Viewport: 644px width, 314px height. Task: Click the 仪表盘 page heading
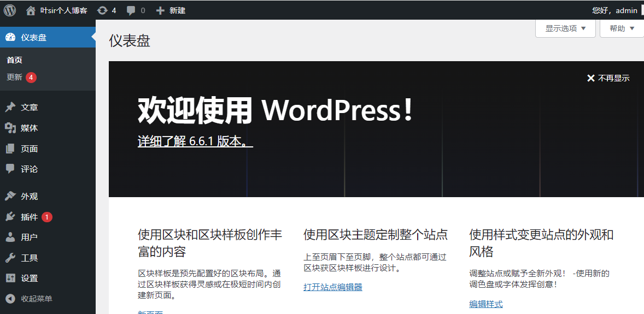pyautogui.click(x=130, y=41)
